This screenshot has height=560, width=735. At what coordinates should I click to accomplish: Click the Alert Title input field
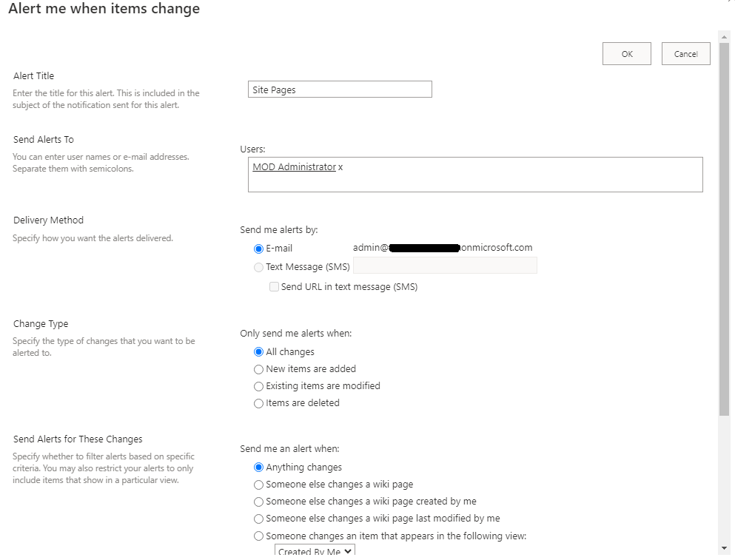339,89
